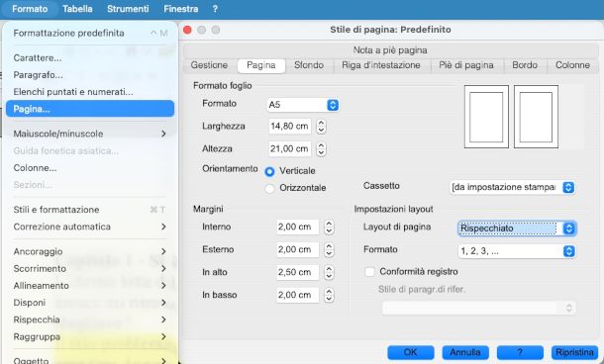This screenshot has height=364, width=604.
Task: Open the Formato menu in menu bar
Action: [x=30, y=9]
